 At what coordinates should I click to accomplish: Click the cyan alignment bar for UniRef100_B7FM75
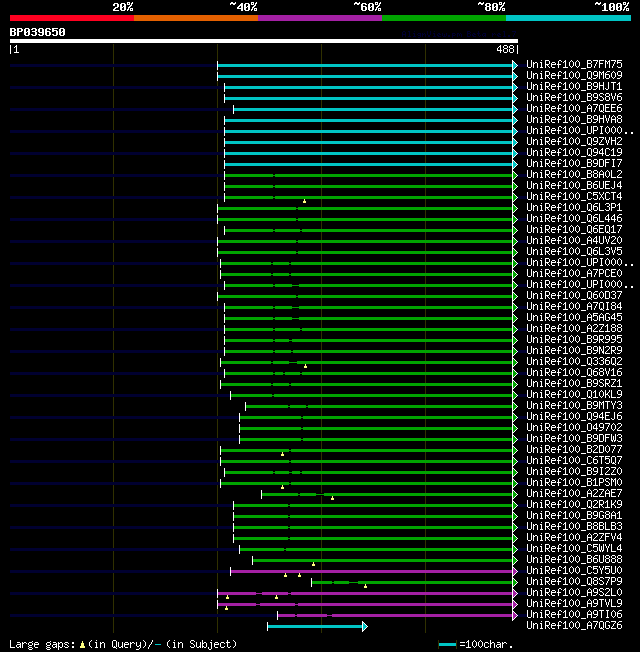click(x=365, y=65)
